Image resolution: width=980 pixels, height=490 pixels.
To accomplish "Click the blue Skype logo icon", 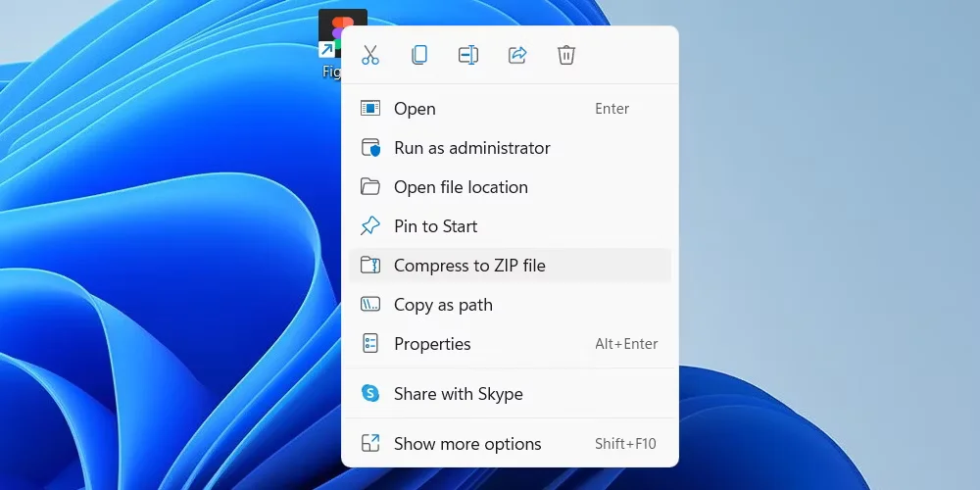I will click(x=370, y=394).
